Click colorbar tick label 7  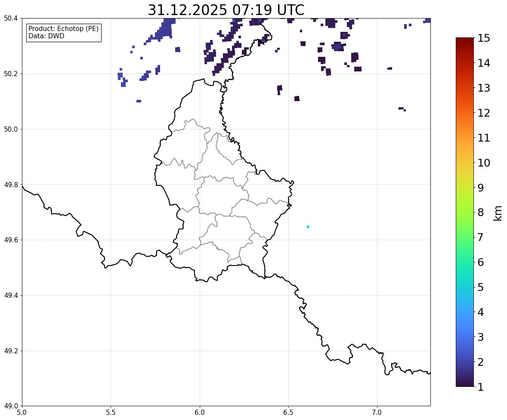[x=481, y=237]
